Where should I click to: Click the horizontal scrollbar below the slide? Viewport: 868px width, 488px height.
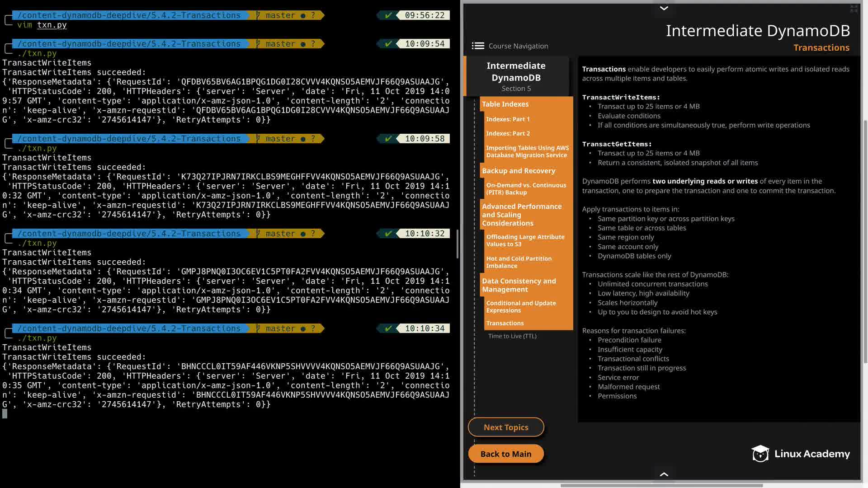click(x=661, y=486)
